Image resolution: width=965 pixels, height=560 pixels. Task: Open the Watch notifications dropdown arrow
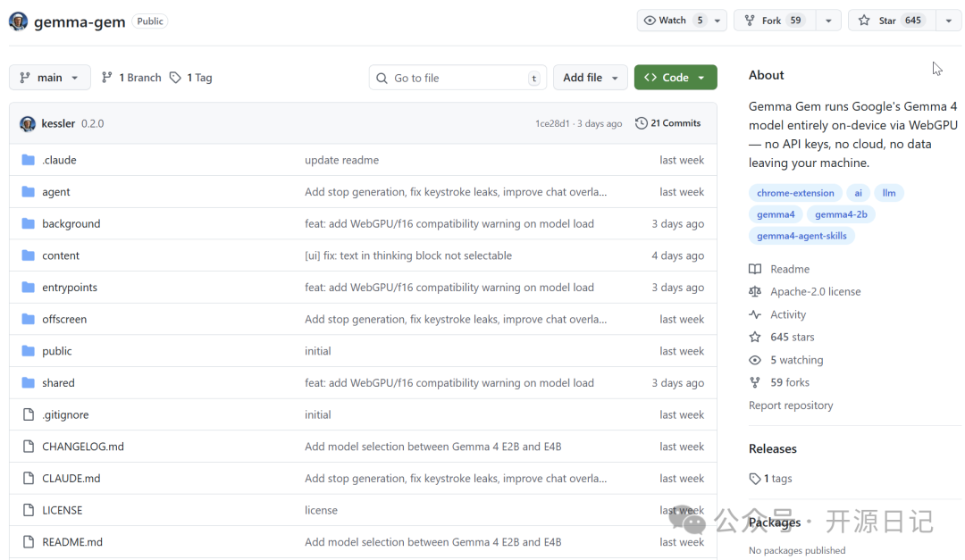click(717, 21)
